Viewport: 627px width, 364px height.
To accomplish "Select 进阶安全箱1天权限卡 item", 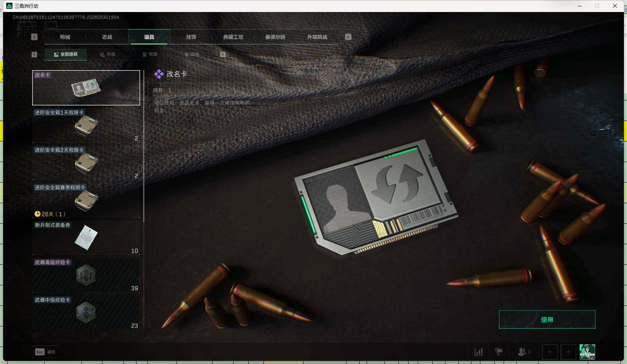I will pos(86,125).
